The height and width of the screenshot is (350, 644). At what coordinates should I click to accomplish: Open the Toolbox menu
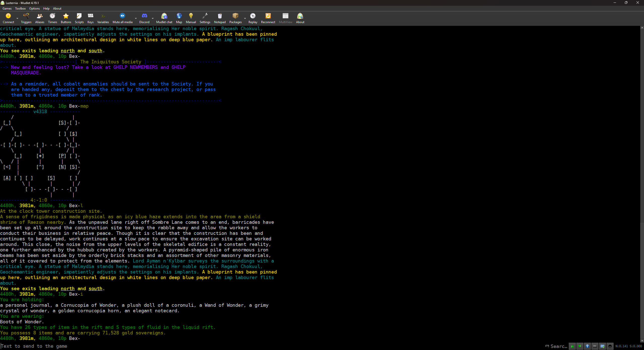[x=20, y=9]
